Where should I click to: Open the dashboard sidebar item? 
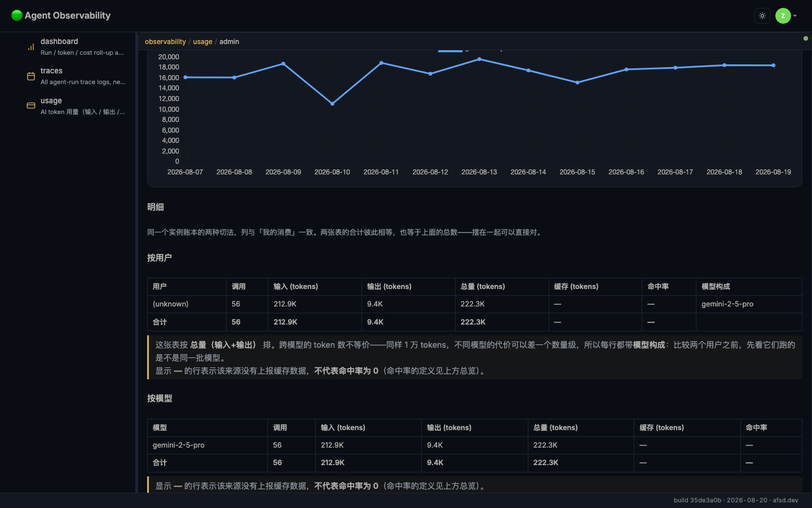click(77, 47)
